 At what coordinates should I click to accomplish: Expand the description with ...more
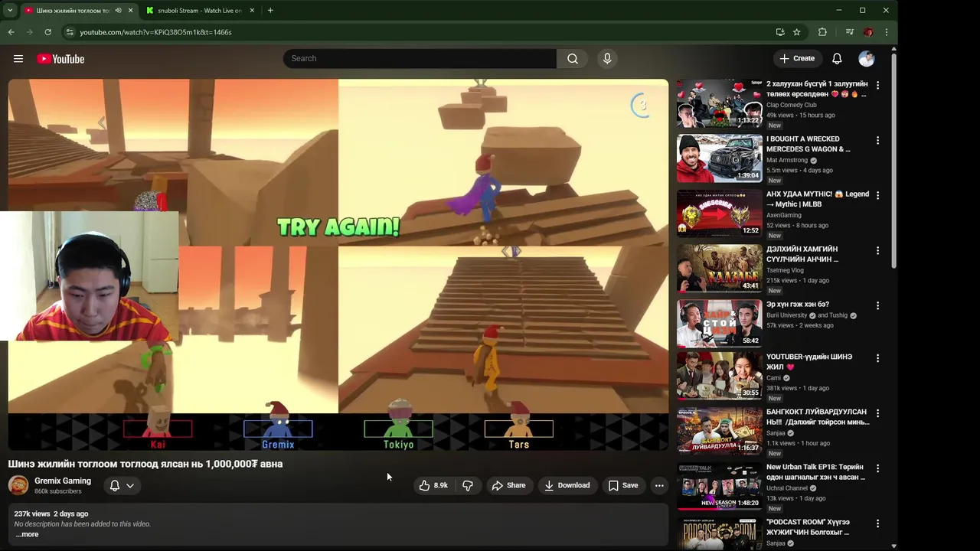point(27,534)
